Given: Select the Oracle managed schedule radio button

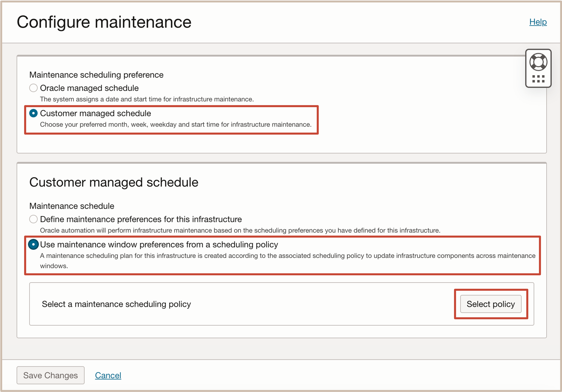Looking at the screenshot, I should pos(33,88).
